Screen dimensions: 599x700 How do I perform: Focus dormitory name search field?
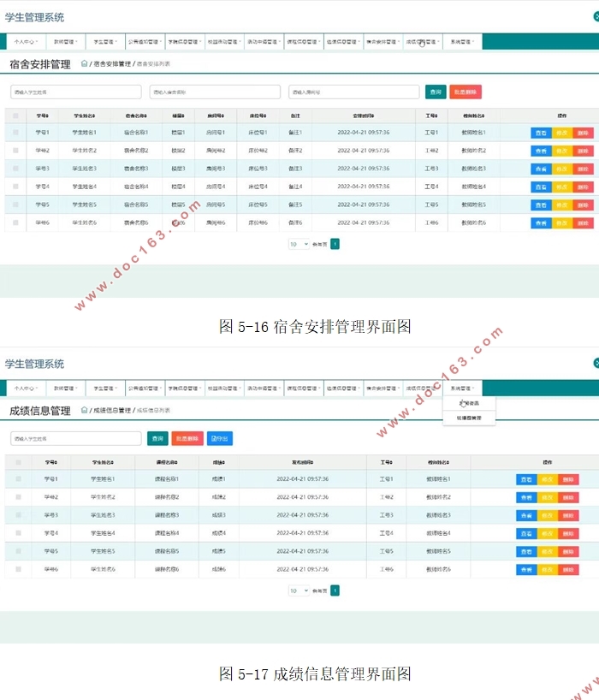(x=215, y=92)
